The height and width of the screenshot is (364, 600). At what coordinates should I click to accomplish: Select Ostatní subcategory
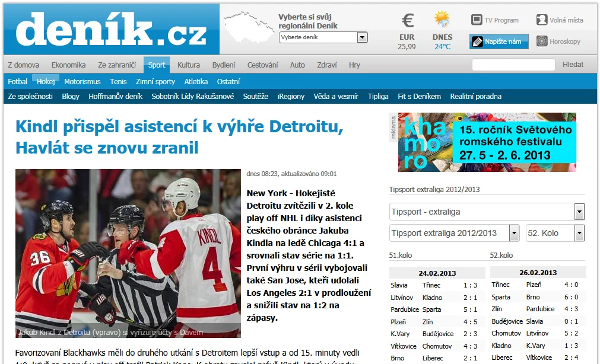tap(228, 81)
